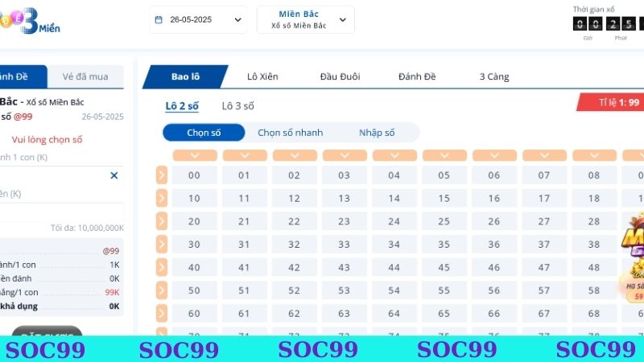Click the orange arrow for row 00
This screenshot has width=644, height=362.
point(162,175)
